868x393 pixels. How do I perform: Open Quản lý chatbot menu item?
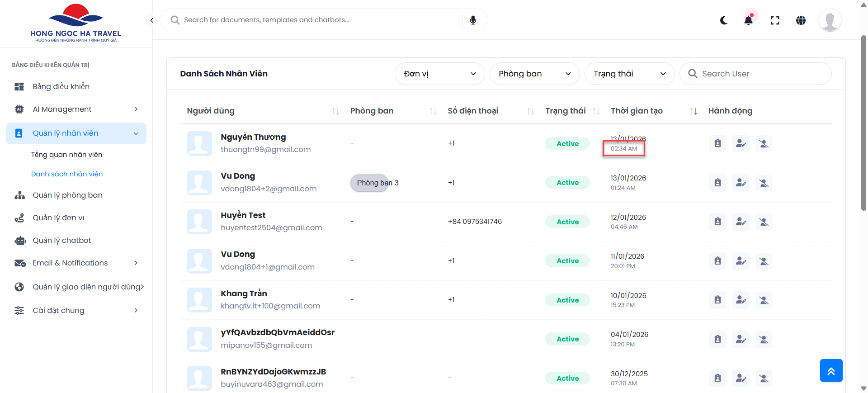tap(62, 241)
